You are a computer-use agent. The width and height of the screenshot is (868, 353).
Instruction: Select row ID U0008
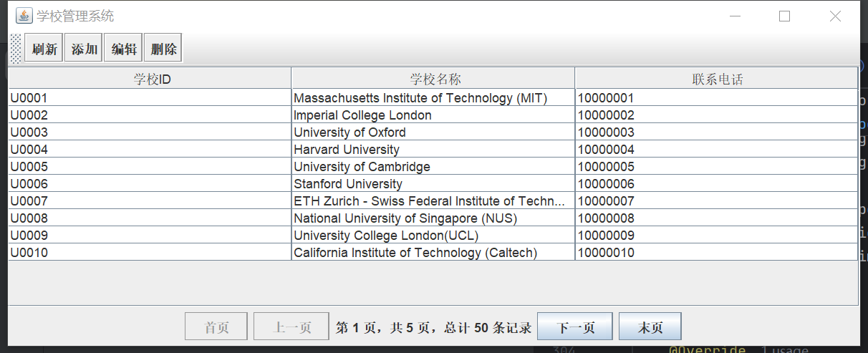150,218
